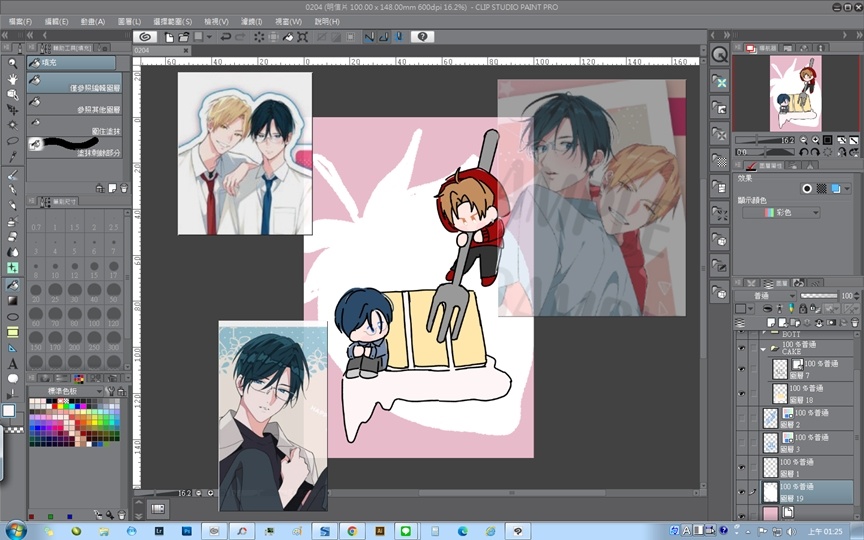Viewport: 864px width, 540px height.
Task: Click tone effect icon in Layer Property
Action: click(822, 188)
